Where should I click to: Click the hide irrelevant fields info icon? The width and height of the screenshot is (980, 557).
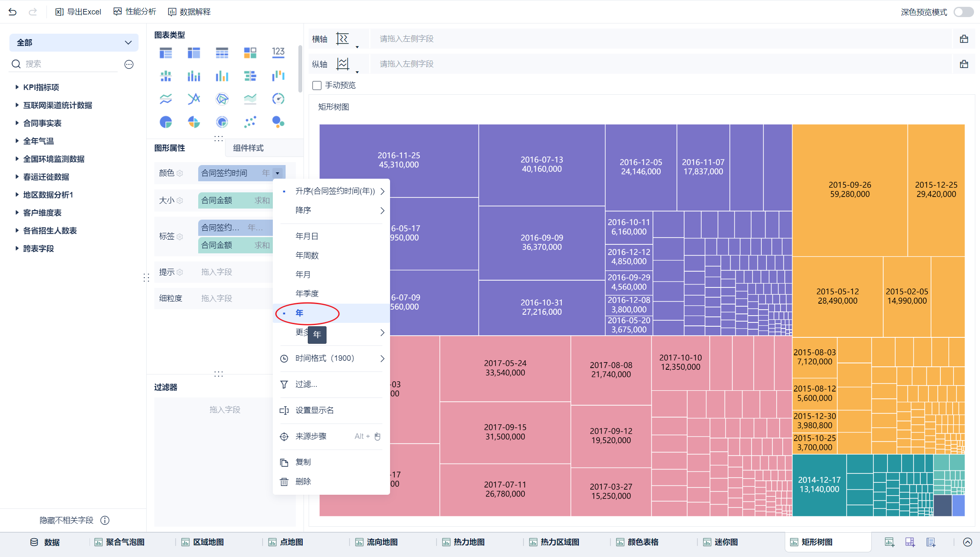click(105, 520)
